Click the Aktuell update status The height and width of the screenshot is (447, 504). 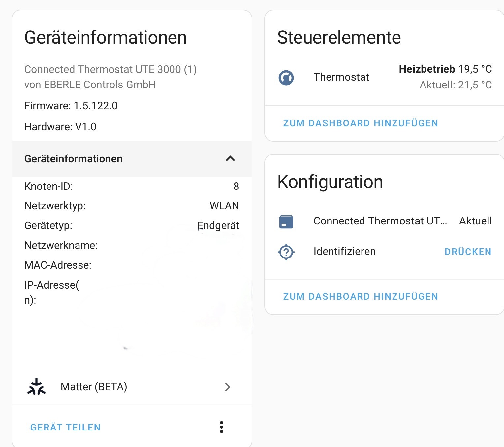click(475, 221)
